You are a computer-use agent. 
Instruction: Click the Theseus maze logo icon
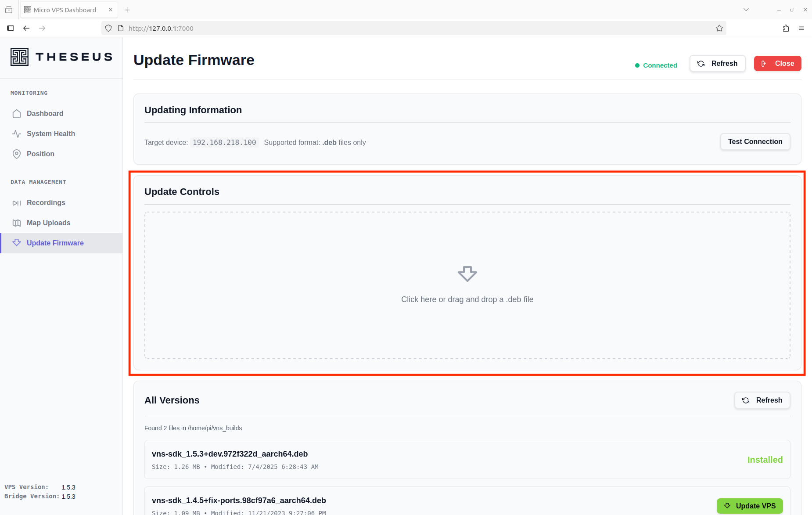tap(19, 57)
